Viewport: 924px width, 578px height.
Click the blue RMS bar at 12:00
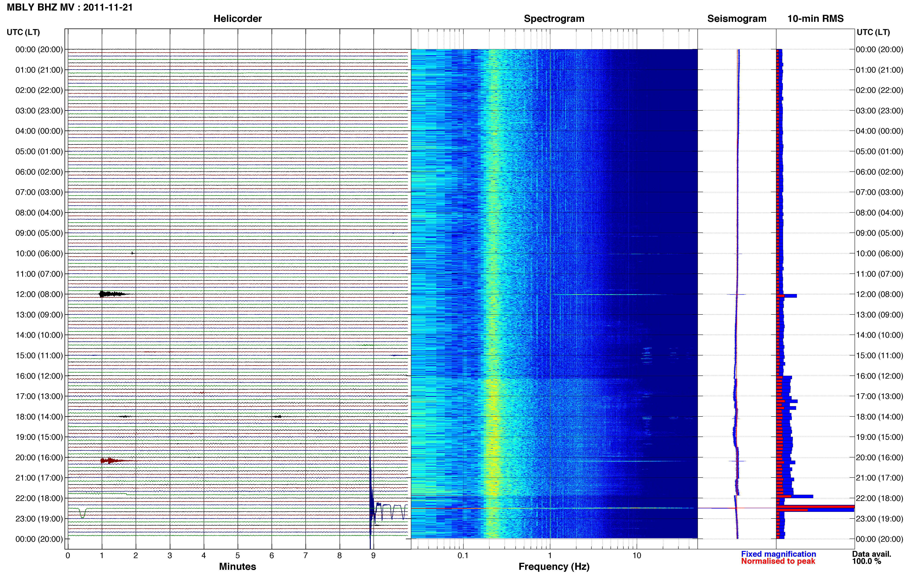786,296
